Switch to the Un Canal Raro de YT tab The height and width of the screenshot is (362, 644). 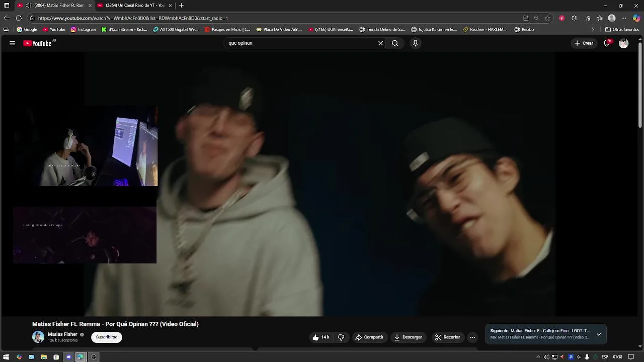click(135, 6)
